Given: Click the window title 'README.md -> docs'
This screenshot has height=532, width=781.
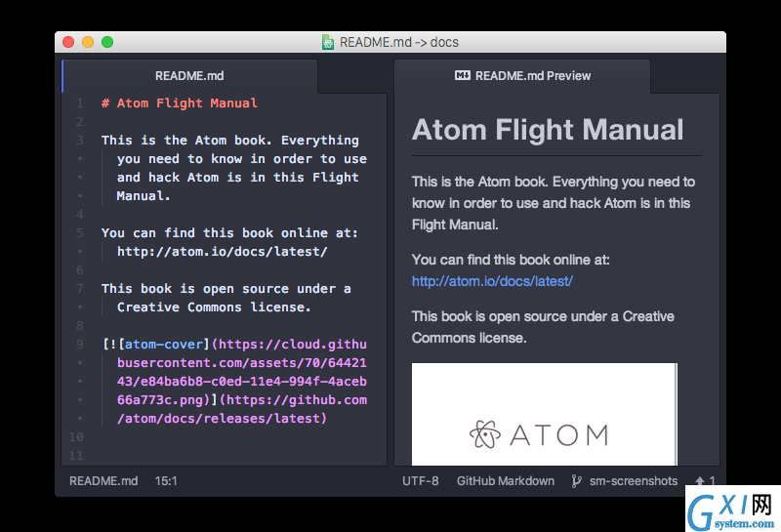Looking at the screenshot, I should tap(399, 42).
